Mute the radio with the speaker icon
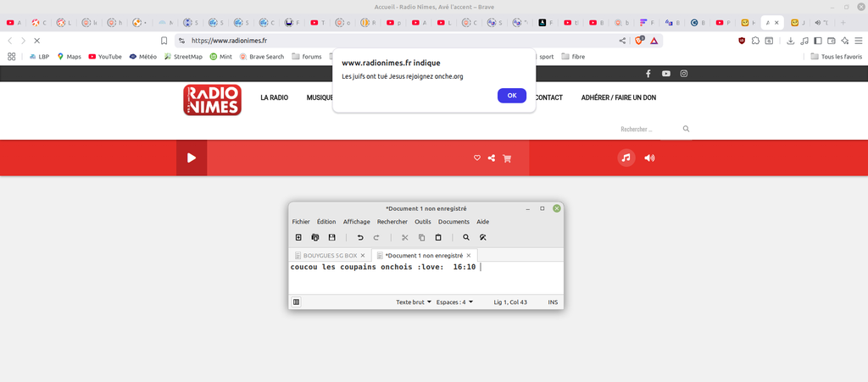Screen dimensions: 868x382 (649, 158)
